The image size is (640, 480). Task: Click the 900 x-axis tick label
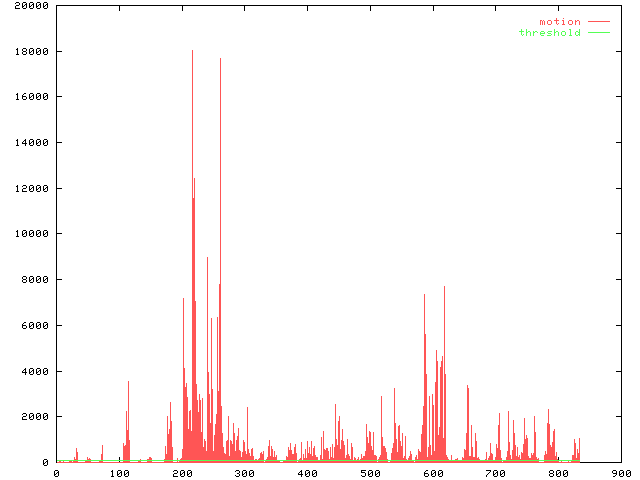pos(621,473)
